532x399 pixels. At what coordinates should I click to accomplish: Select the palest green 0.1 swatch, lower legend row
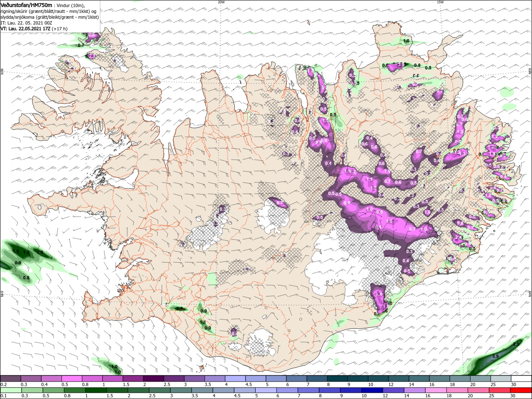(10, 390)
